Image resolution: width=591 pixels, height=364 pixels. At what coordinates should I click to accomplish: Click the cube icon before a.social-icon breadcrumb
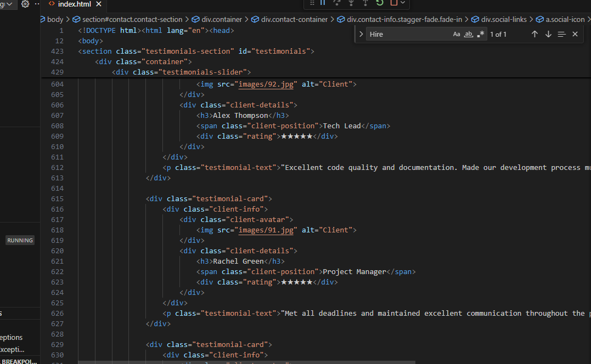coord(540,19)
